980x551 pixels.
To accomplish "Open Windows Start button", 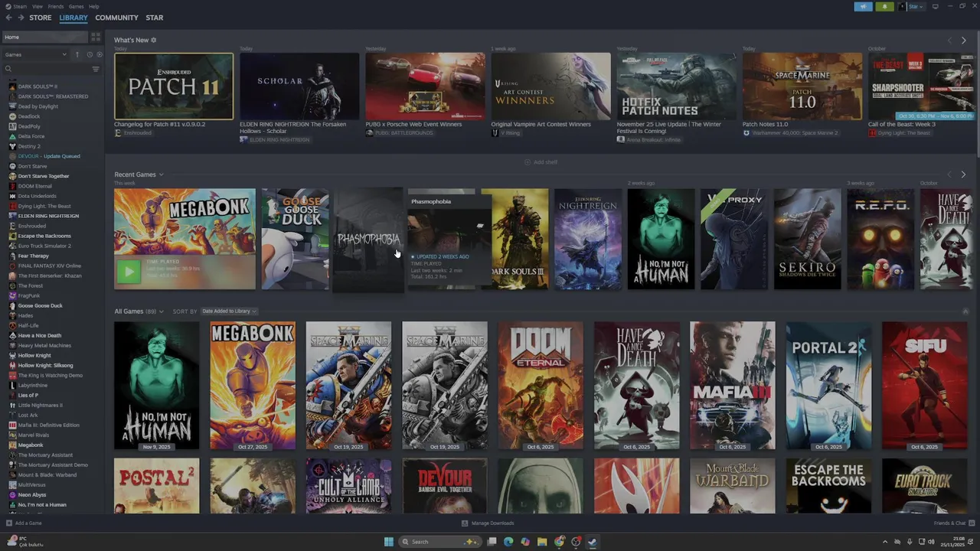I will point(389,542).
